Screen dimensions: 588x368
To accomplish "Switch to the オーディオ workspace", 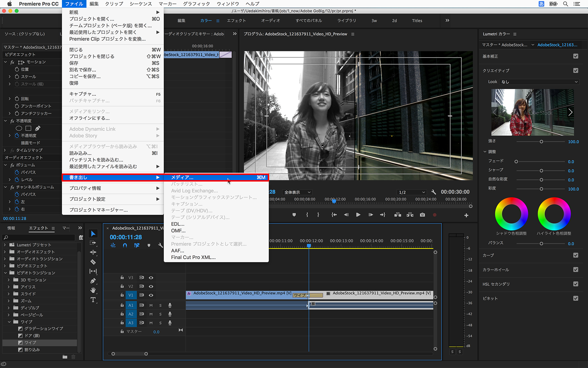I will 270,21.
